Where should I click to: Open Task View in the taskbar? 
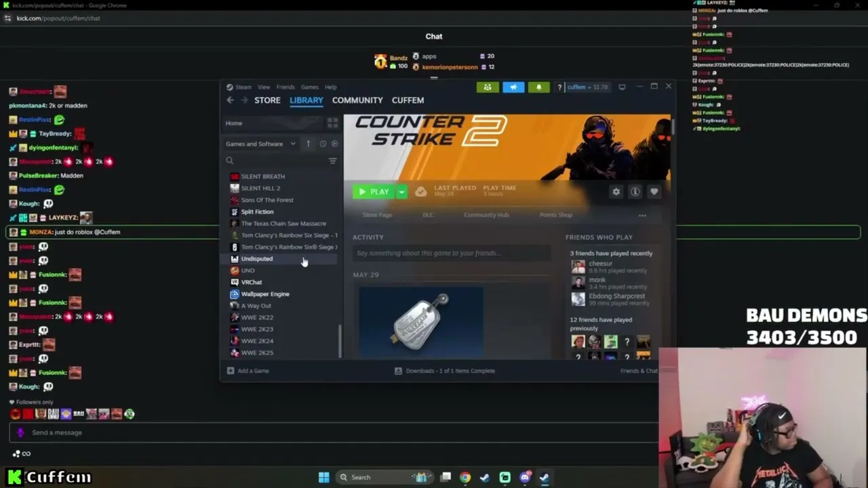(x=446, y=477)
